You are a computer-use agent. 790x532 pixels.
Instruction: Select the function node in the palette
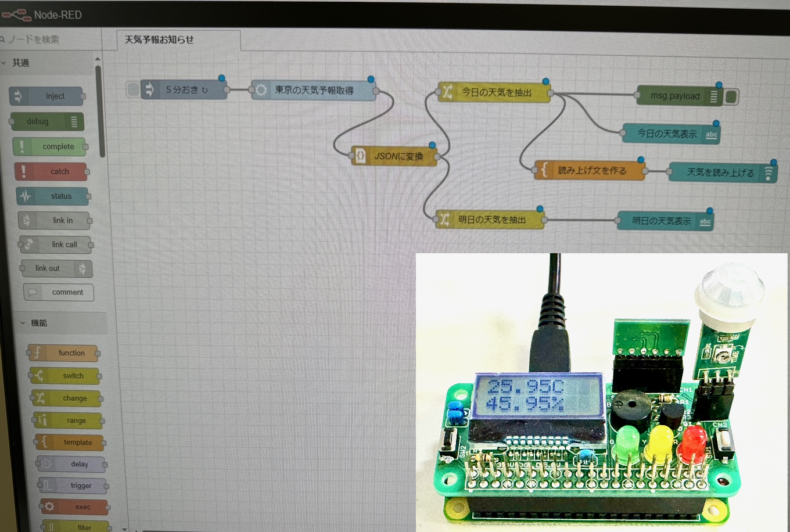click(64, 353)
